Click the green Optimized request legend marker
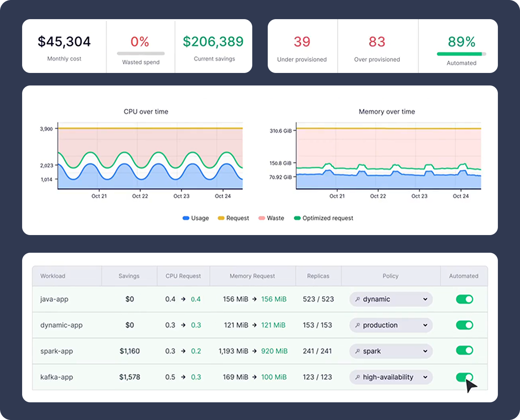Viewport: 520px width, 420px height. pyautogui.click(x=297, y=218)
